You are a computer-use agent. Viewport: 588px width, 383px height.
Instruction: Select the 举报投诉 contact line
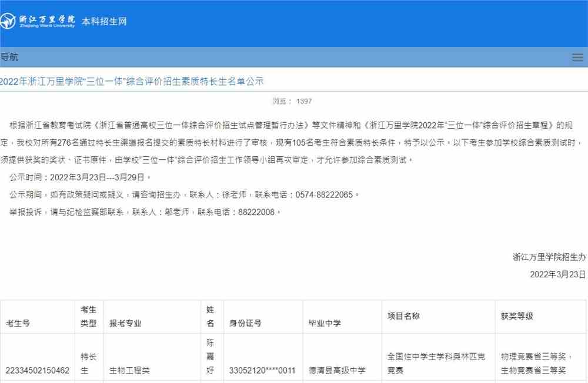click(145, 212)
